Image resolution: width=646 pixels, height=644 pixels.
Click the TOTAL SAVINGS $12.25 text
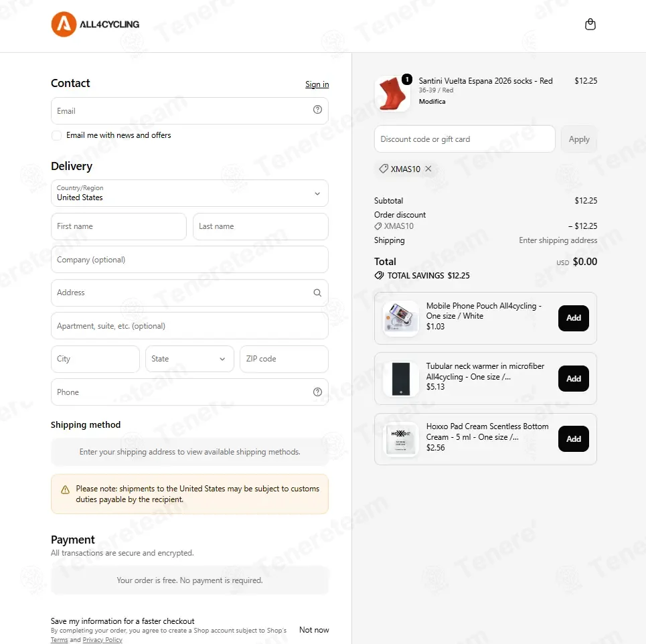(428, 276)
